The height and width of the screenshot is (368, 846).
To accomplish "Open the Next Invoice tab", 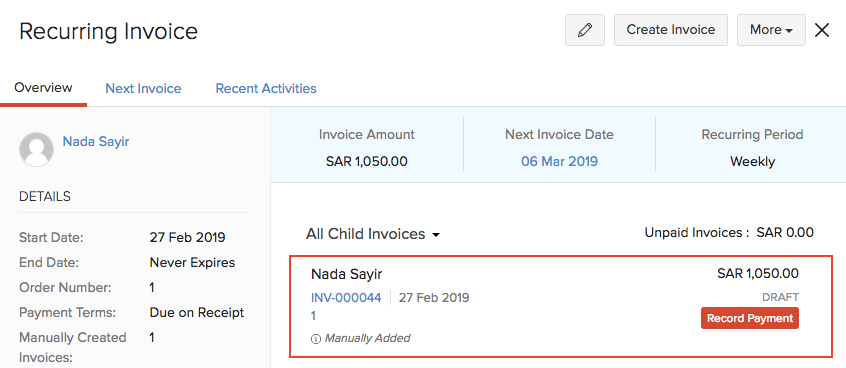I will pos(143,88).
